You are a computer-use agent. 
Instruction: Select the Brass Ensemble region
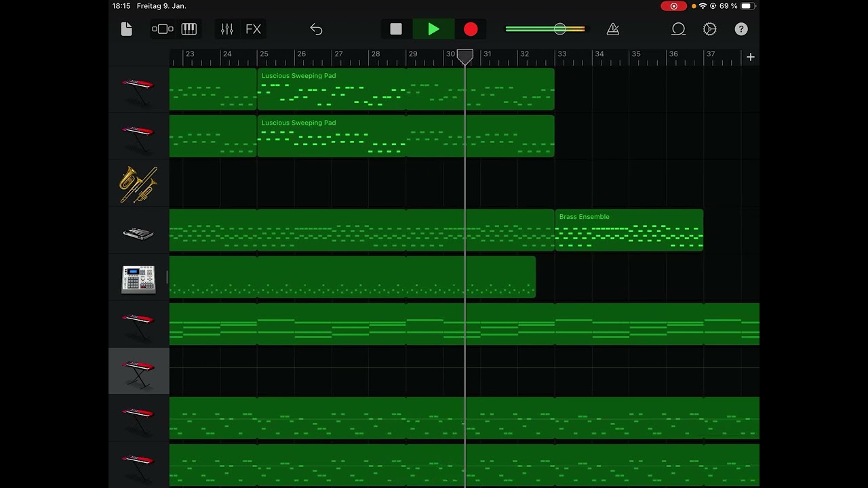point(629,230)
